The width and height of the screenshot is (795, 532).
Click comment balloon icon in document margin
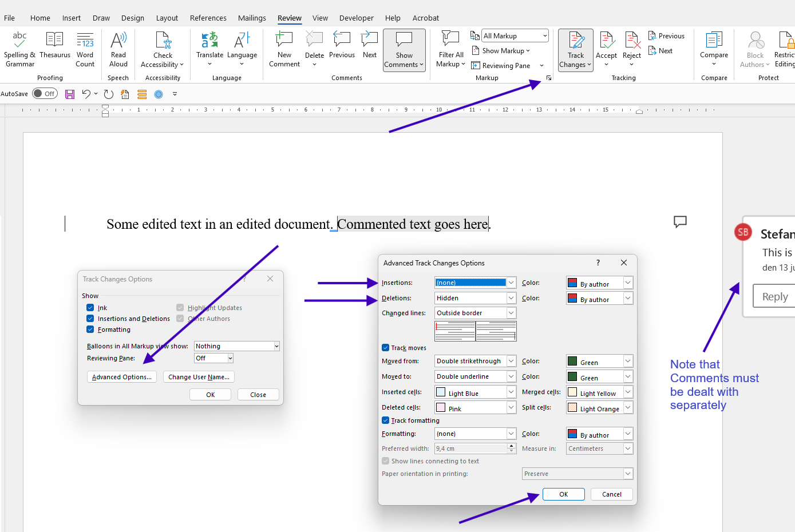(x=680, y=221)
